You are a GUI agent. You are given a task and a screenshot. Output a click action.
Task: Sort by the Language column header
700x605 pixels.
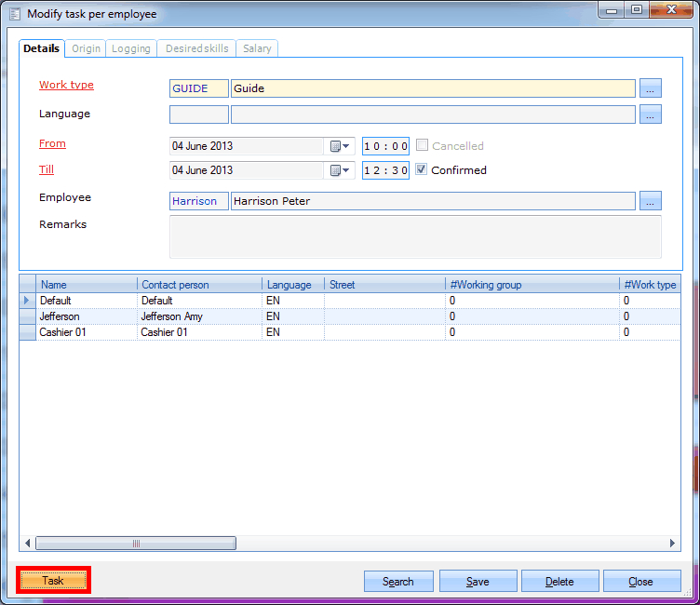click(x=293, y=285)
